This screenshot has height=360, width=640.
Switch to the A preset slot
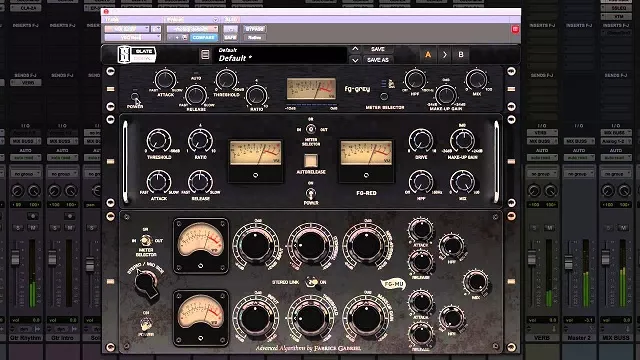(428, 55)
